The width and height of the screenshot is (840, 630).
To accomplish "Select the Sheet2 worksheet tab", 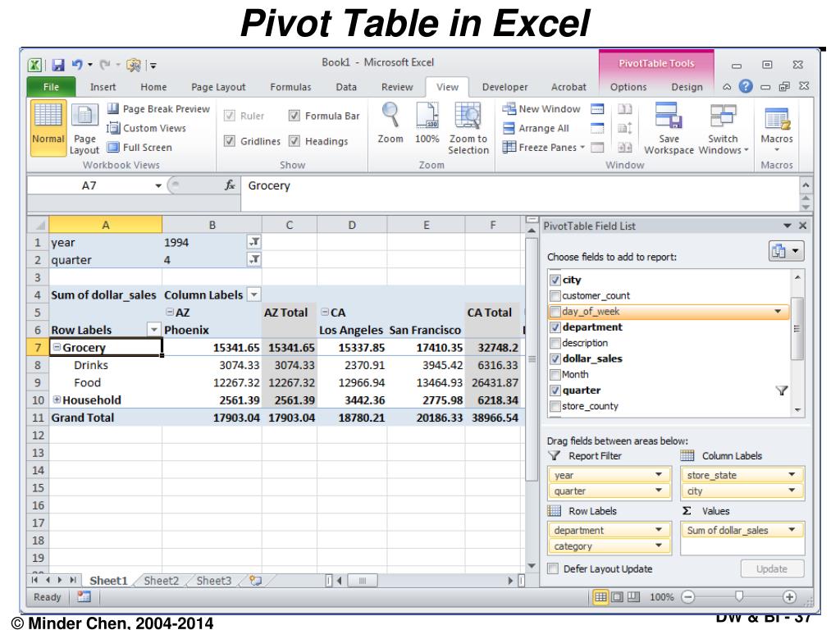I will (x=161, y=581).
